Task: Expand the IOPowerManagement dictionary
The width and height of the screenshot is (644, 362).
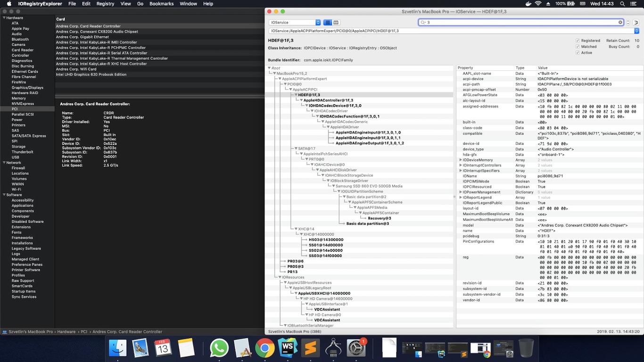Action: coord(461,192)
